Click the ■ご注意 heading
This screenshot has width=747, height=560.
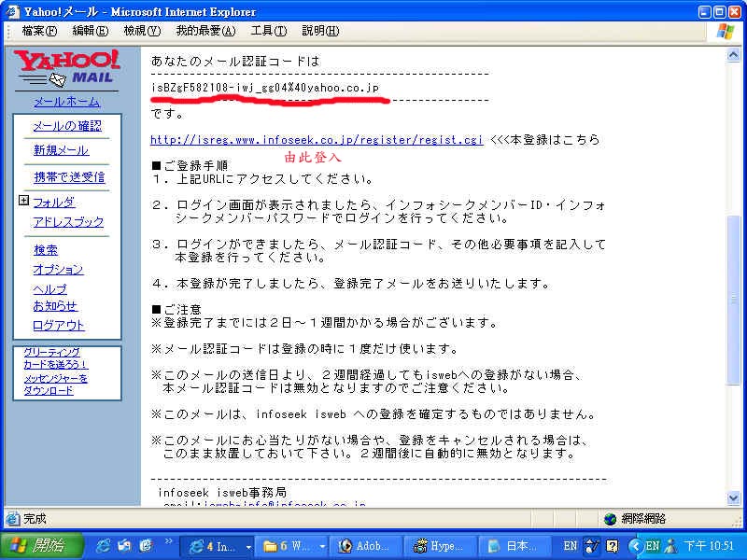[176, 310]
